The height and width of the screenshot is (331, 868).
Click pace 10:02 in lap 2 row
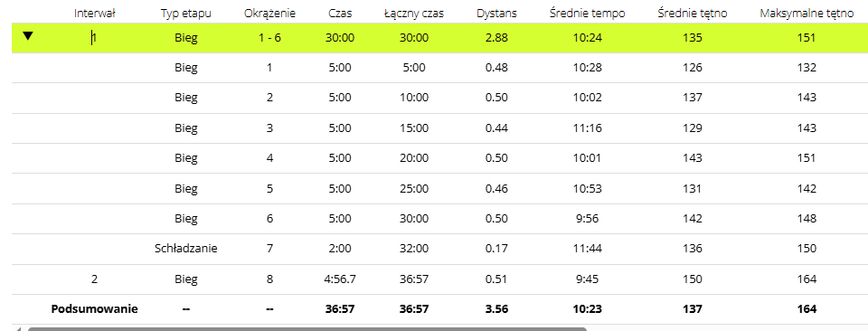(x=588, y=98)
